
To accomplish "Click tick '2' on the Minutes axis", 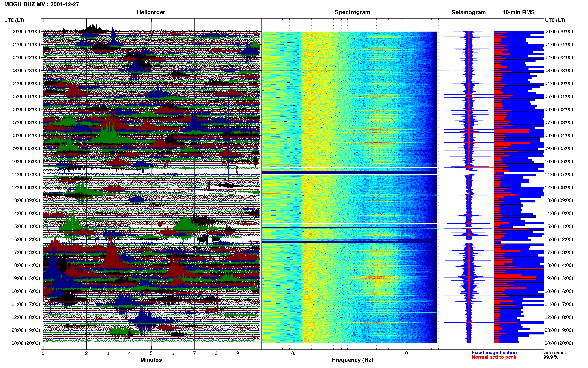I will point(86,353).
